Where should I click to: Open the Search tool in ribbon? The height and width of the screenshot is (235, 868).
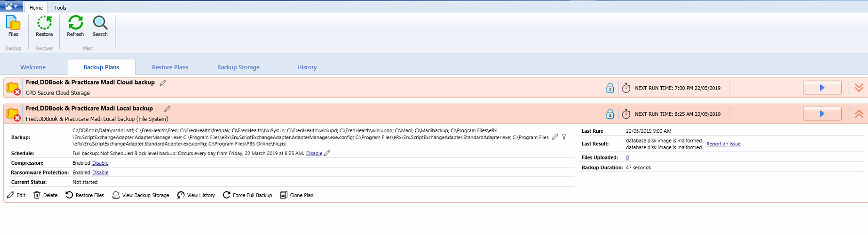[x=100, y=26]
